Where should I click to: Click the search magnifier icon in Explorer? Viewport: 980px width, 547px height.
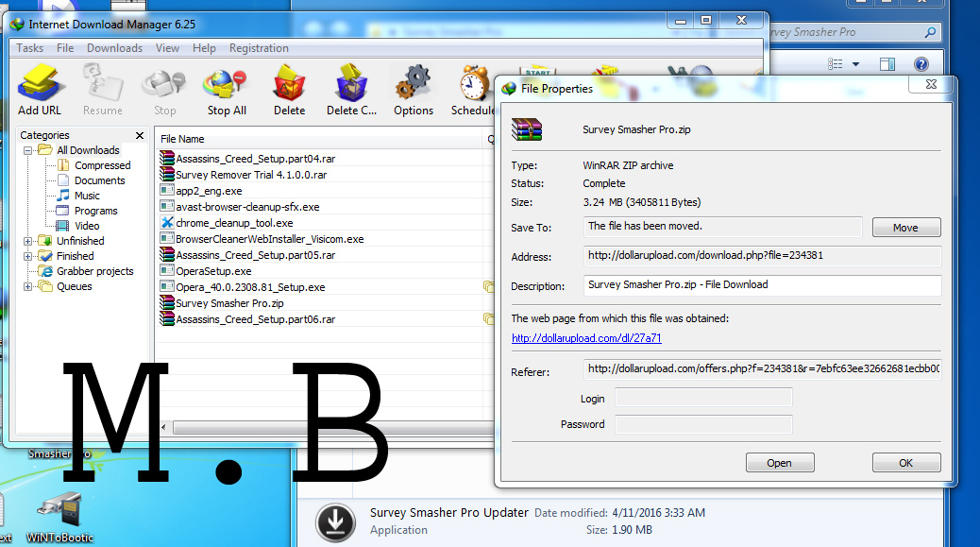click(931, 32)
